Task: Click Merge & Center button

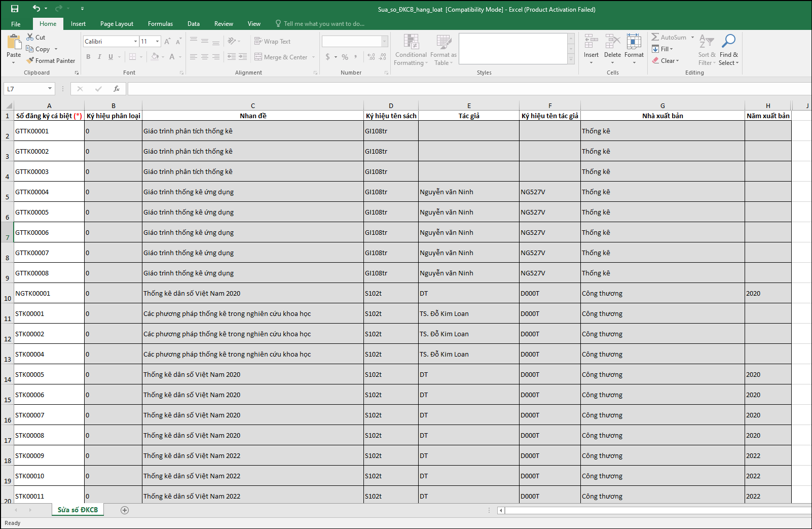Action: (x=281, y=57)
